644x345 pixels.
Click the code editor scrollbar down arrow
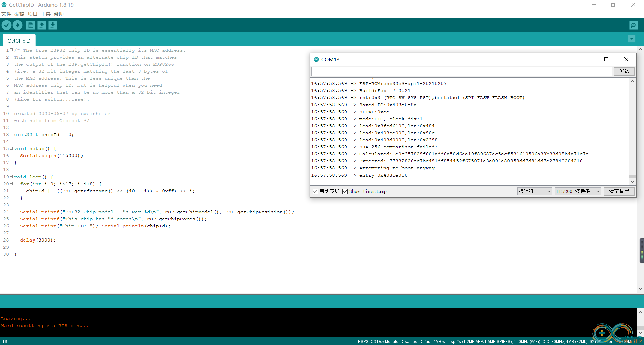pos(640,289)
